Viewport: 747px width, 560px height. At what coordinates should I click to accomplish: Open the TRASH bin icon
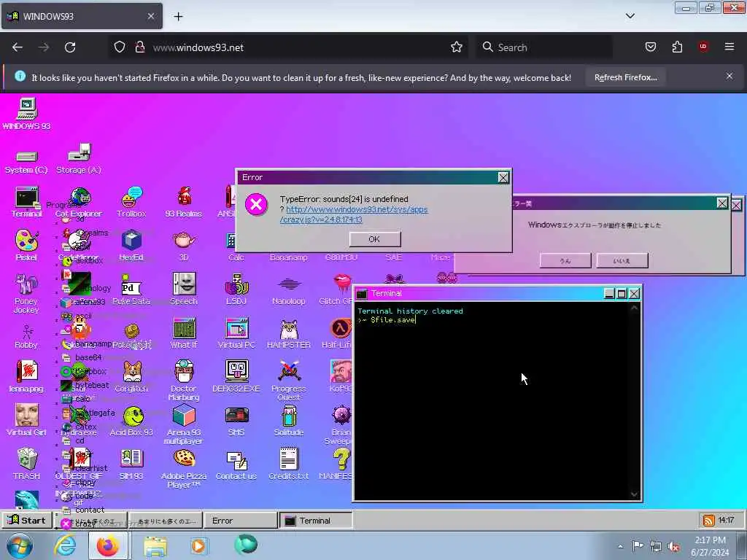pyautogui.click(x=27, y=464)
